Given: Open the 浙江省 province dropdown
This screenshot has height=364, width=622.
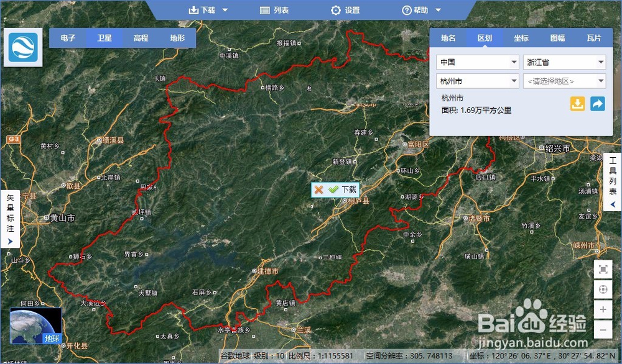Looking at the screenshot, I should [564, 61].
